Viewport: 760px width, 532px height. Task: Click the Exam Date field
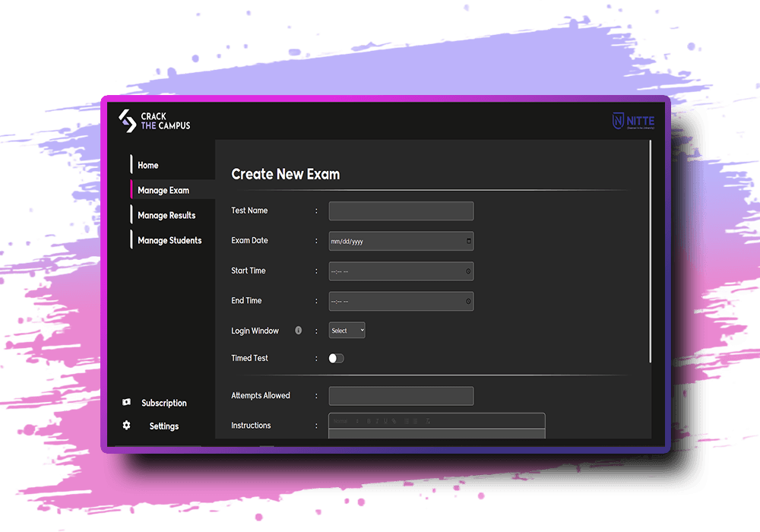(401, 241)
